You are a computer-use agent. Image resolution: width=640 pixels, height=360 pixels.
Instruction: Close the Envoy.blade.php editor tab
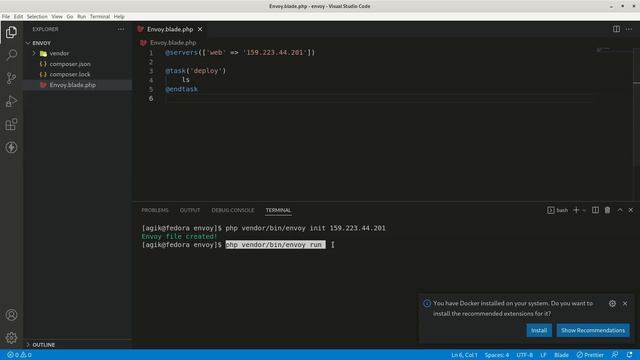click(200, 29)
